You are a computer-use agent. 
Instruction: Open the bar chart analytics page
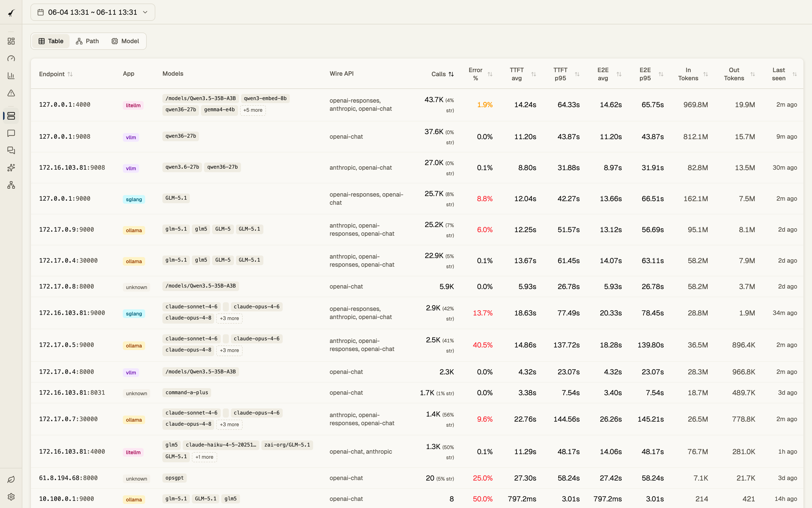pyautogui.click(x=11, y=76)
